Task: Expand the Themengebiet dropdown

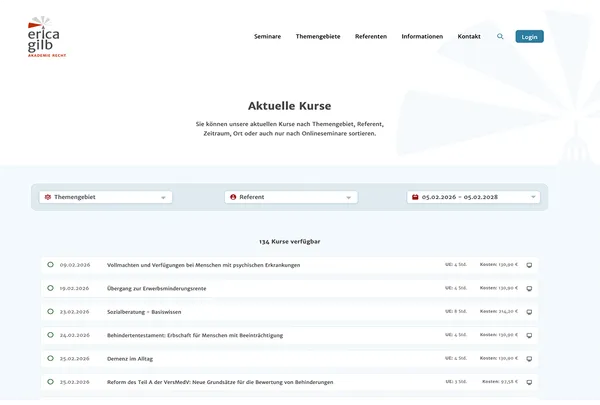Action: [106, 197]
